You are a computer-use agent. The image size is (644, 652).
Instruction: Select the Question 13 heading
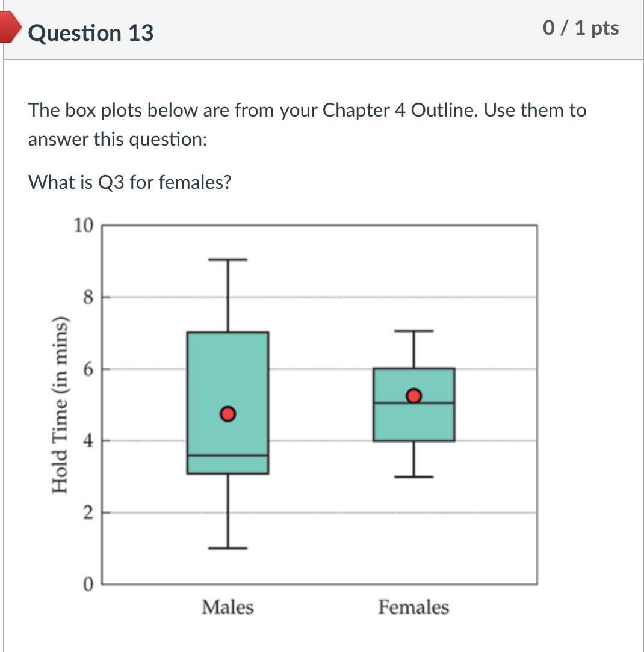(91, 33)
